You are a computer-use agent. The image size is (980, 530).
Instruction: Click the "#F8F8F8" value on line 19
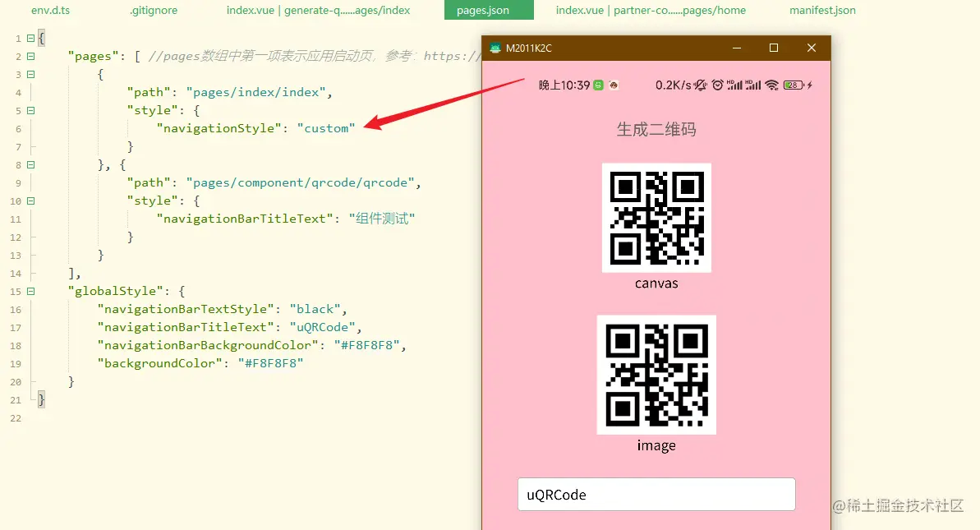pyautogui.click(x=270, y=364)
